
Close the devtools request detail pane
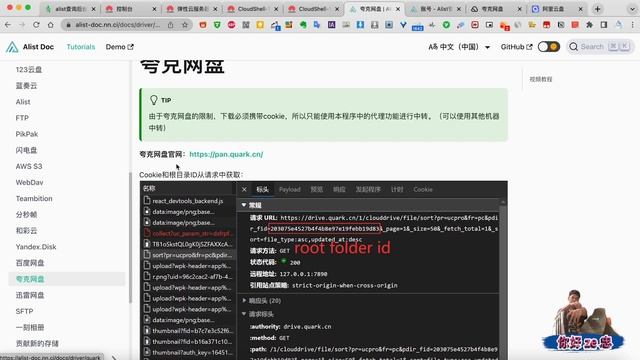244,189
